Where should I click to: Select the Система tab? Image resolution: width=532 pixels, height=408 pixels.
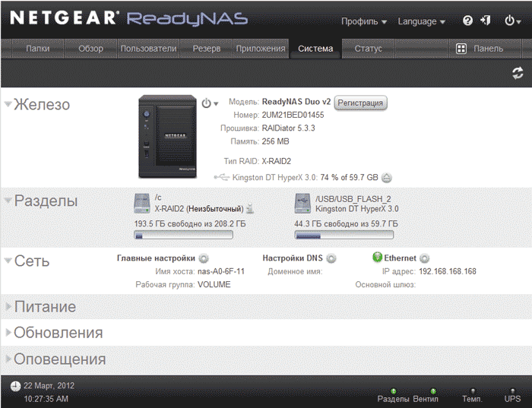(x=315, y=49)
